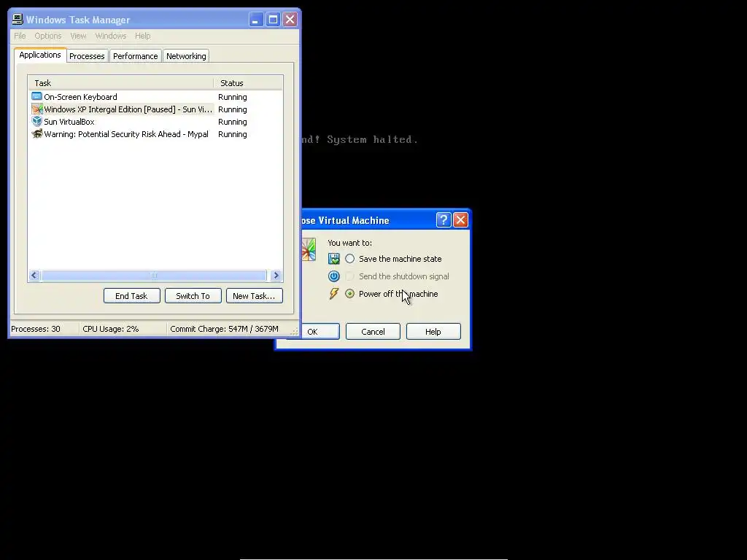Open the Help menu in Task Manager

(142, 36)
